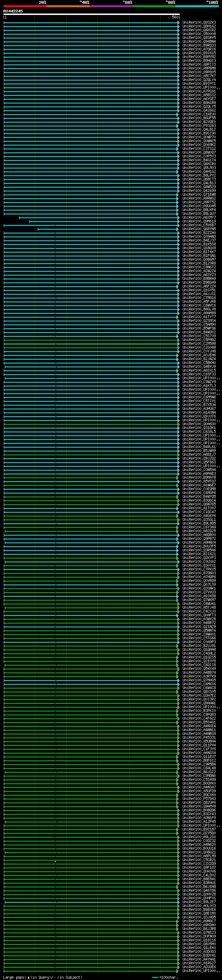Screen dimensions: 222x980
Task: Click the UniRef100_A5FJR8 entry
Action: [199, 302]
